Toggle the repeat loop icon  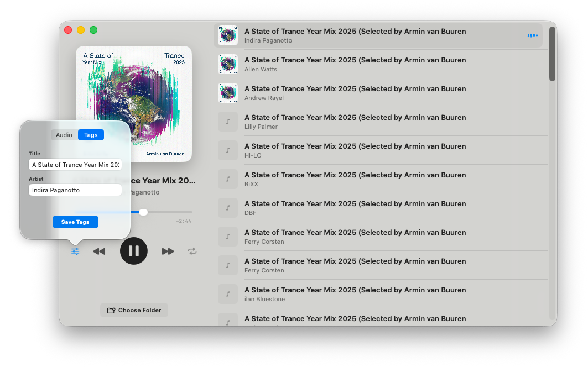[192, 251]
